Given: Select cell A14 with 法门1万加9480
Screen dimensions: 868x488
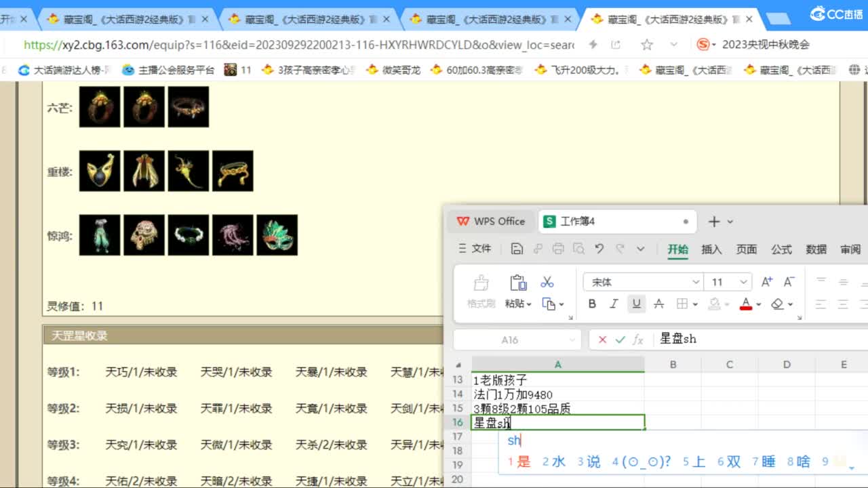Looking at the screenshot, I should pos(557,394).
